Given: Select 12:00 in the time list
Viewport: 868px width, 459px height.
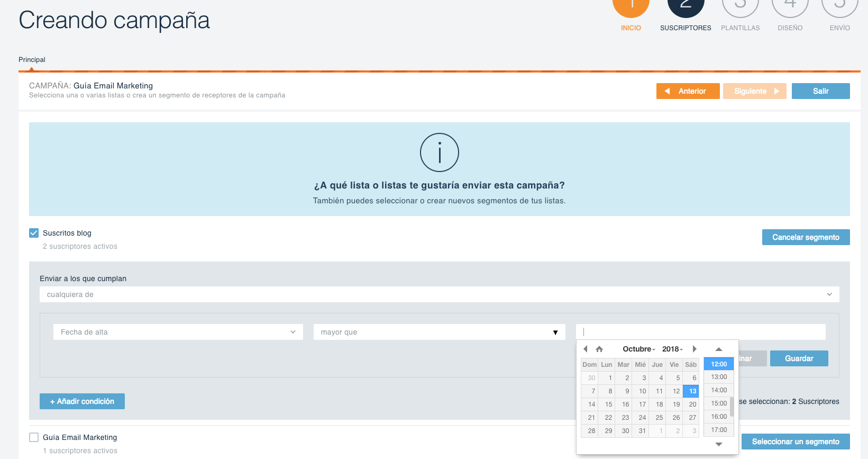Looking at the screenshot, I should 719,364.
